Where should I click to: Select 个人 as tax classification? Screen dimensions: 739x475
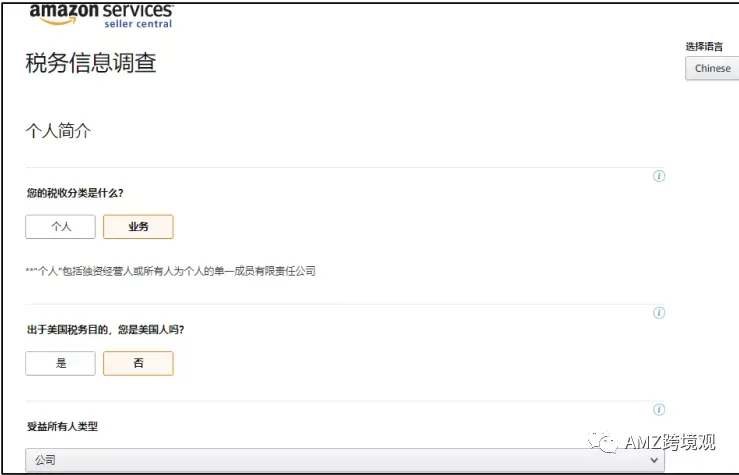click(x=60, y=227)
